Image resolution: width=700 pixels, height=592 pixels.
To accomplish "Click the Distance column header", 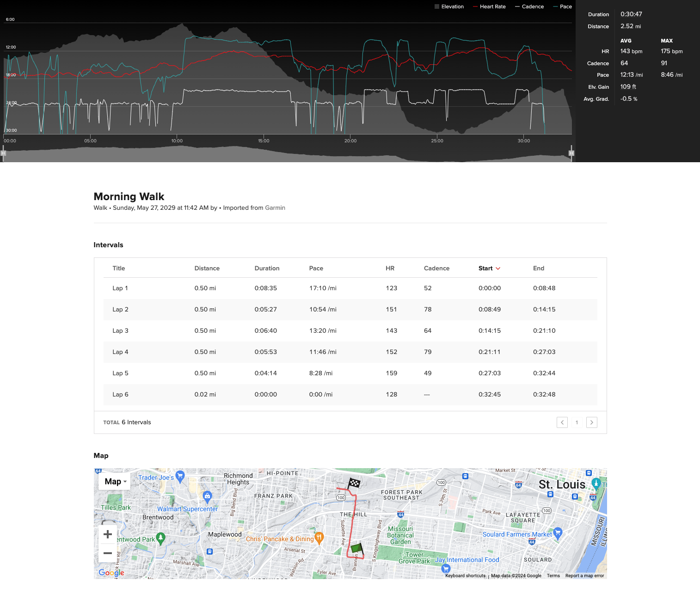I will pyautogui.click(x=207, y=268).
